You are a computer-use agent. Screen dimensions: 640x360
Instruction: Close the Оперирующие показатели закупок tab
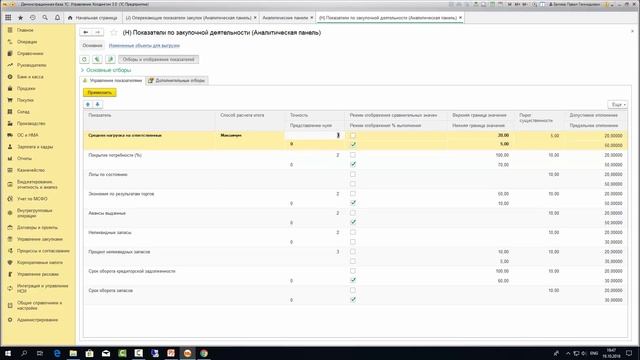coord(256,18)
